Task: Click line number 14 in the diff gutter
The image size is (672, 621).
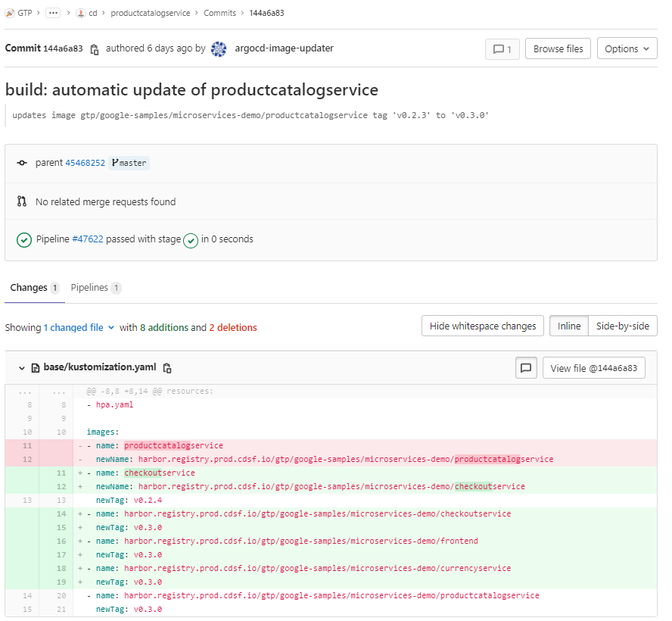Action: pos(59,513)
